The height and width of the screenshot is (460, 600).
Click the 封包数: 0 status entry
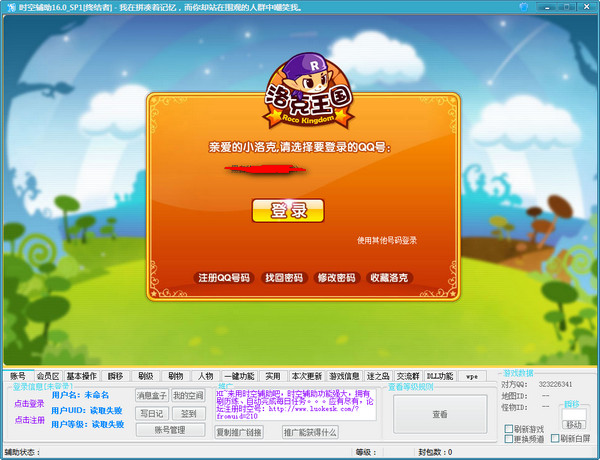pos(435,452)
